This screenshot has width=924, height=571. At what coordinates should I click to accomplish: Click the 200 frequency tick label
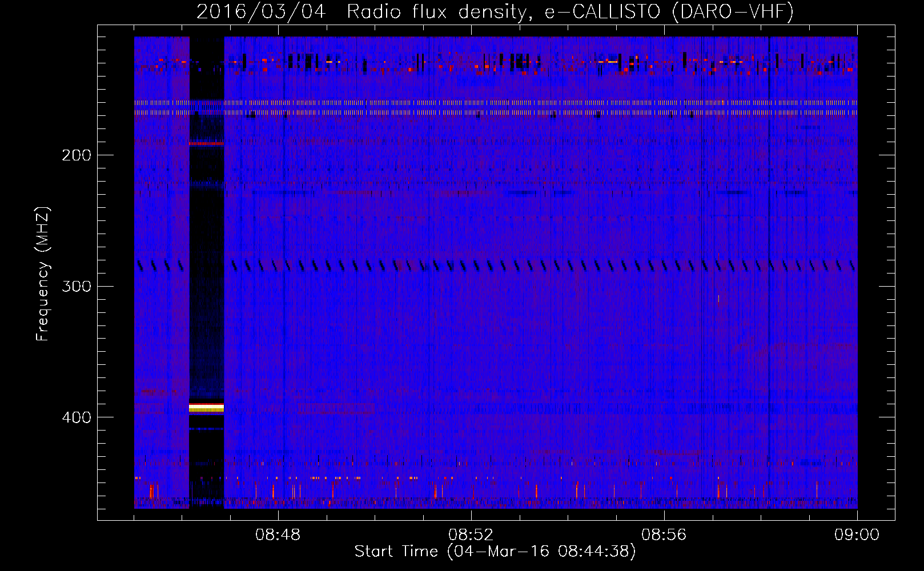pyautogui.click(x=77, y=155)
